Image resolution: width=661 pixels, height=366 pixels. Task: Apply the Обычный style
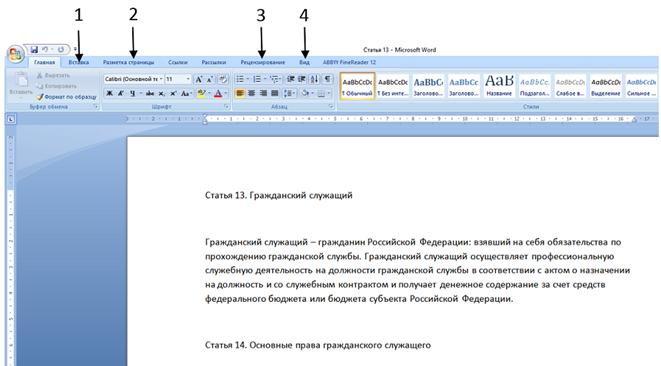pos(357,86)
